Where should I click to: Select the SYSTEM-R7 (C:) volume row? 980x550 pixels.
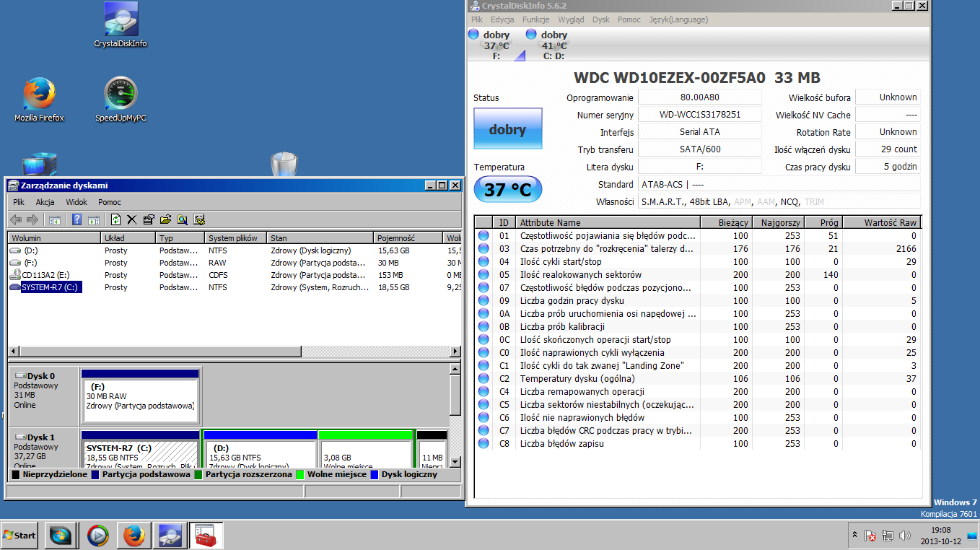coord(235,287)
